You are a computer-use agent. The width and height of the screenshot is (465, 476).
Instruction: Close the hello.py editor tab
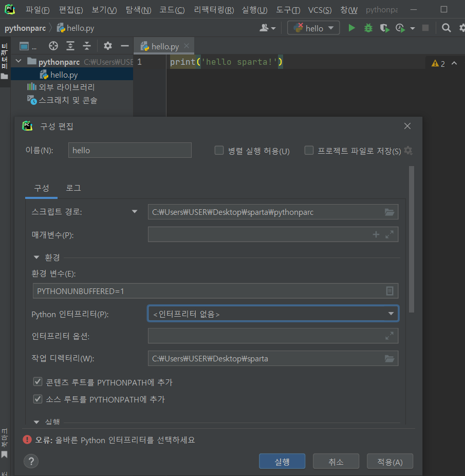187,46
